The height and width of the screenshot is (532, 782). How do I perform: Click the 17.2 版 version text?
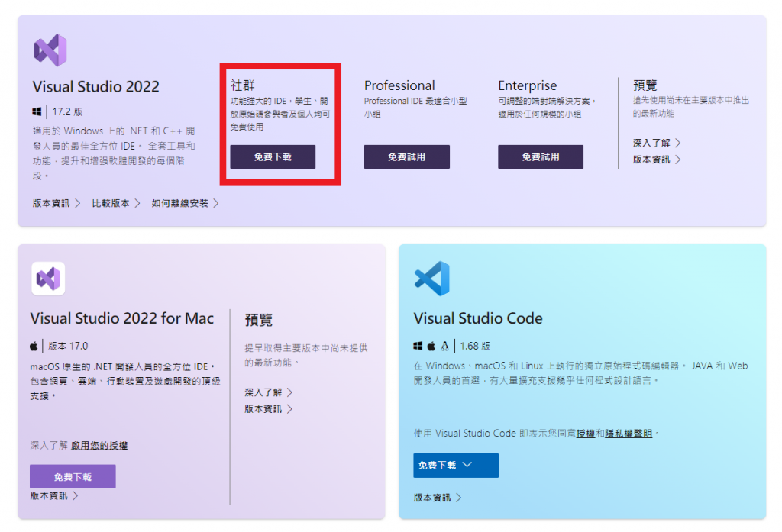coord(67,111)
